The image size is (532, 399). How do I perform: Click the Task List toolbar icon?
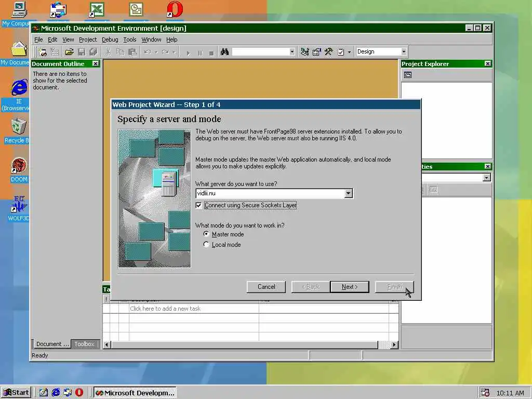click(341, 52)
